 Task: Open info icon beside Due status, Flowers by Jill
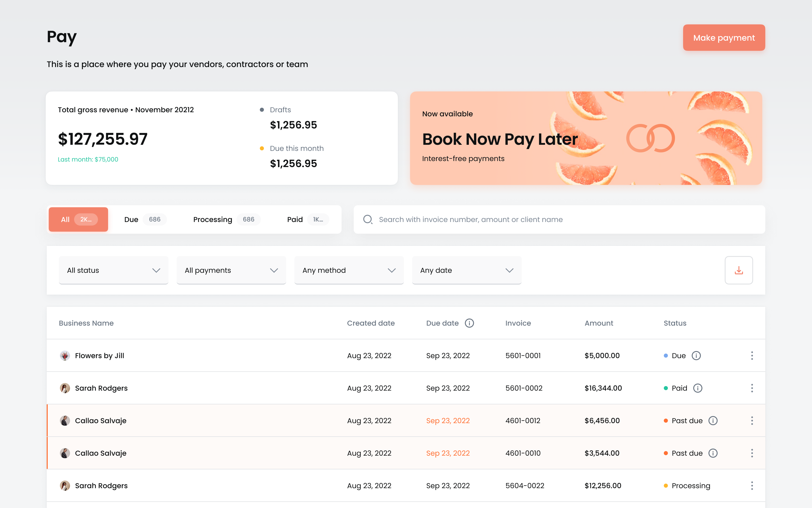click(x=696, y=355)
